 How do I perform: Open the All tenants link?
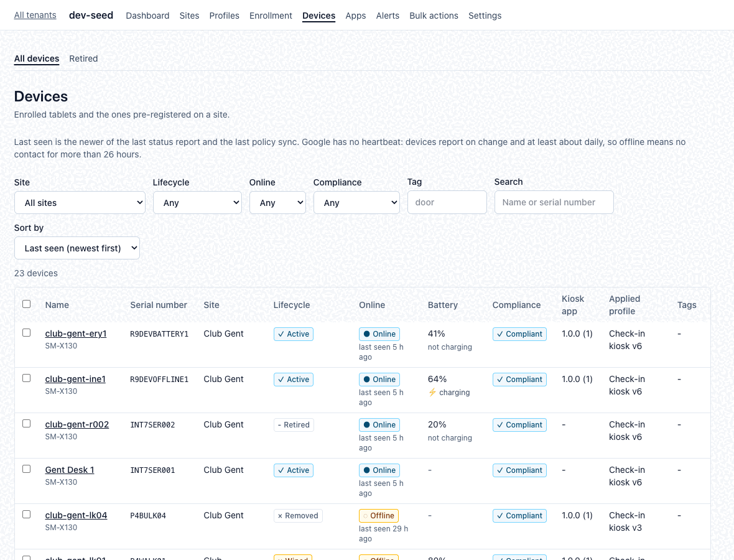35,15
